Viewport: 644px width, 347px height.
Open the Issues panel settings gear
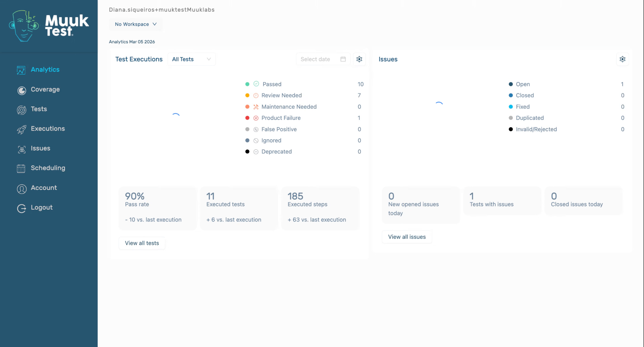(623, 59)
